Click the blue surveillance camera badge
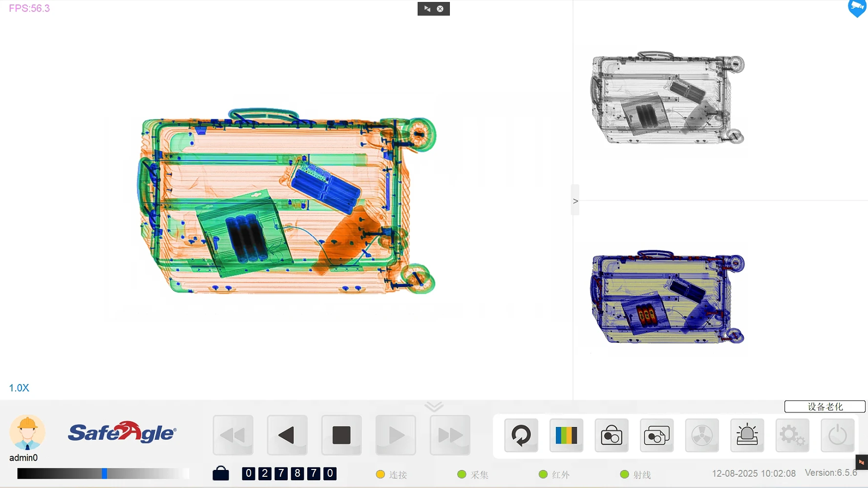Screen dimensions: 868x488 (x=857, y=8)
